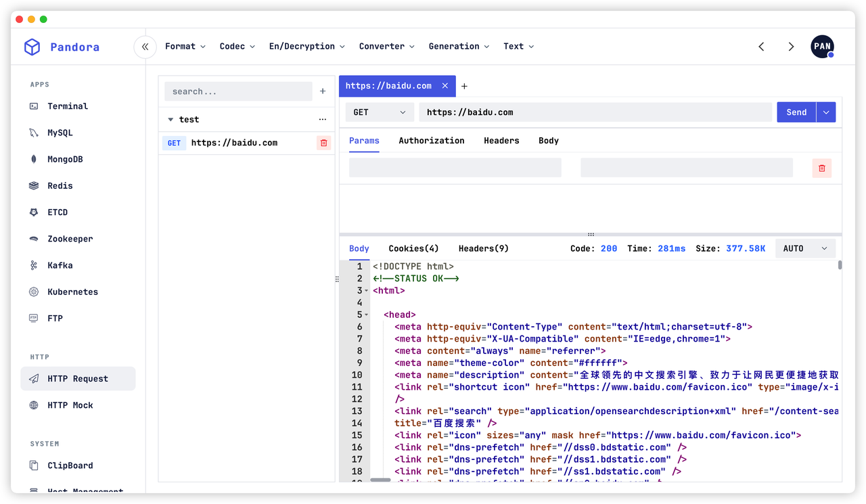Viewport: 866px width, 504px height.
Task: Open the Cookies(4) tab
Action: 413,248
